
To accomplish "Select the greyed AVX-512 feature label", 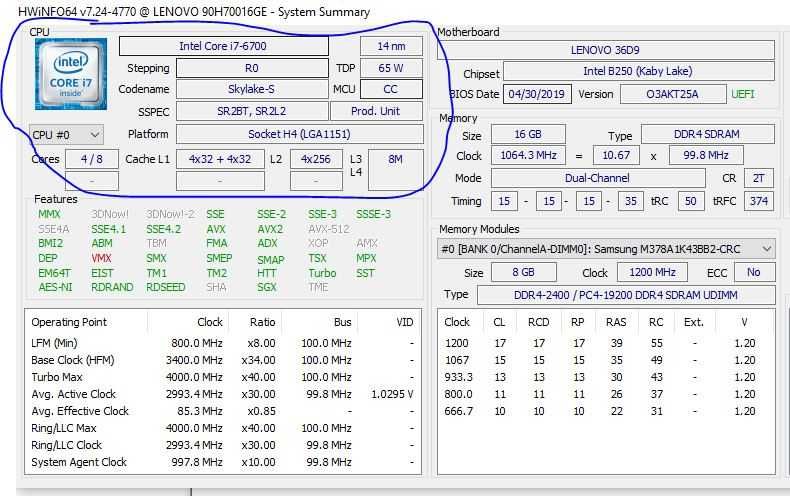I will 328,229.
